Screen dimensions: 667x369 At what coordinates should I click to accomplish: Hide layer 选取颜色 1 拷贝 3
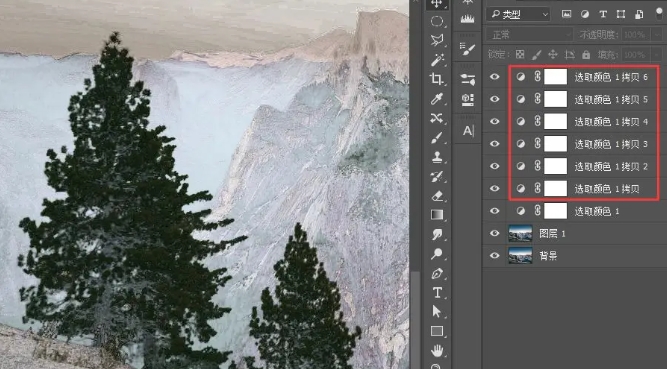coord(494,144)
